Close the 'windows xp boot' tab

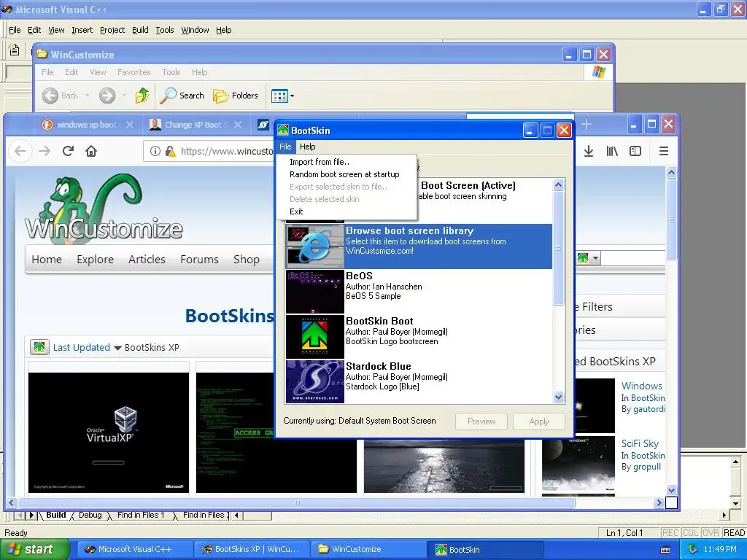[130, 125]
